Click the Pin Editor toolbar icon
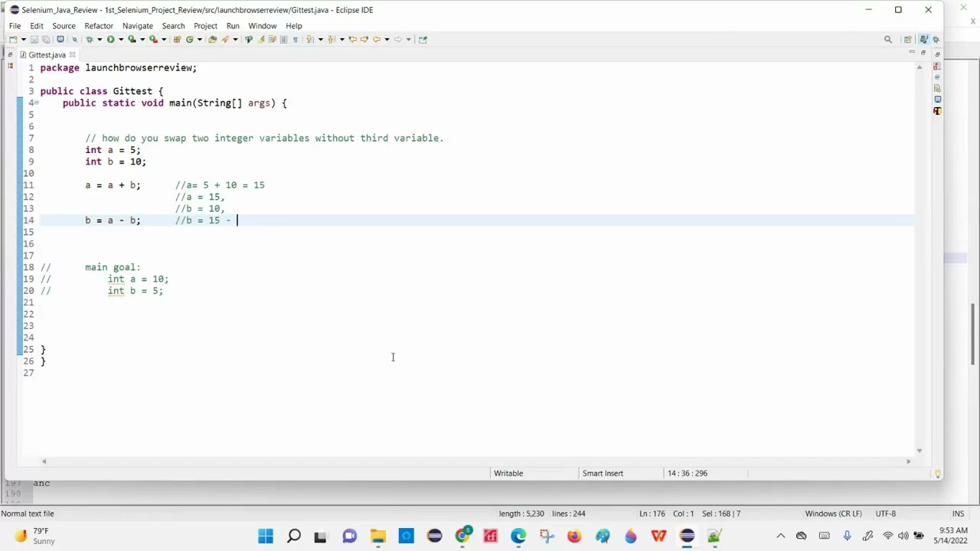This screenshot has width=980, height=551. [x=423, y=39]
